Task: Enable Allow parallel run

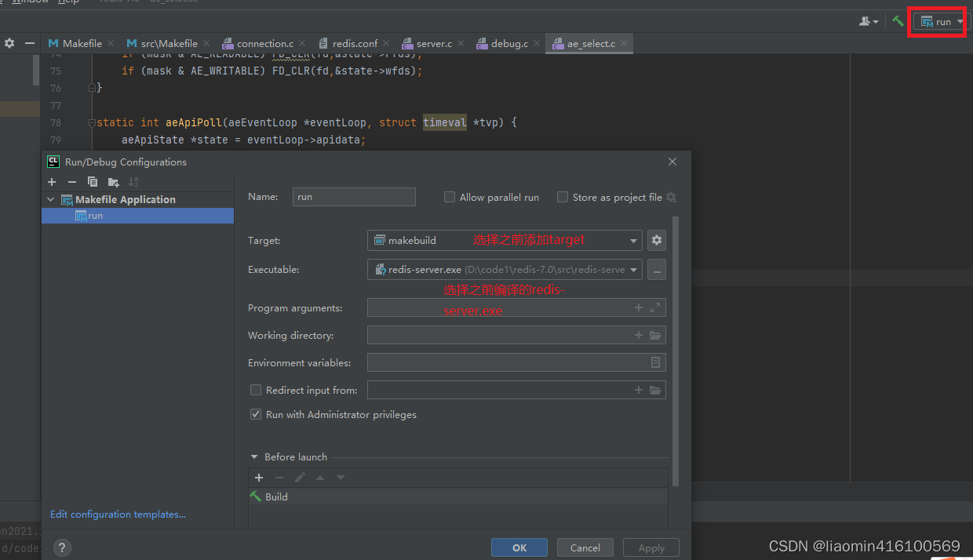Action: coord(450,198)
